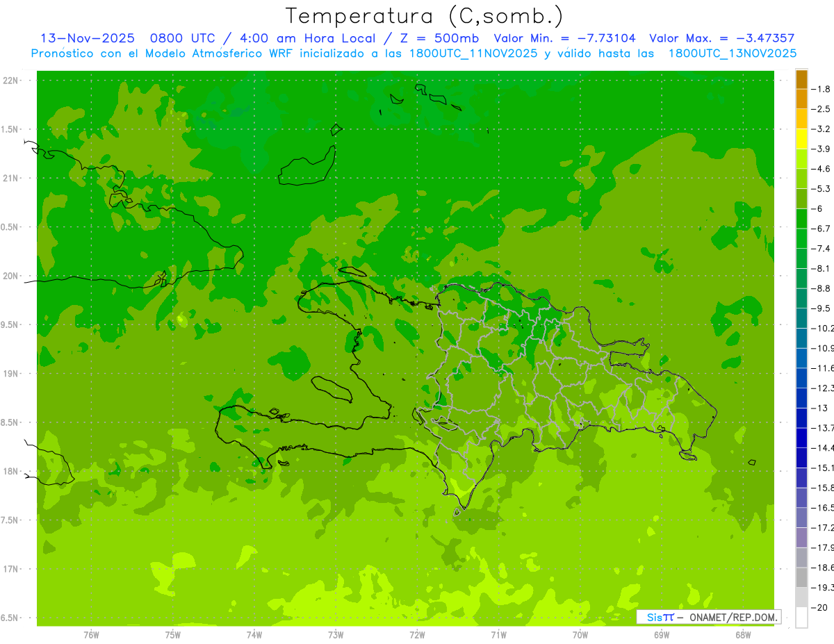This screenshot has height=644, width=834.
Task: Click 'Valor Max. = -3.47357' value
Action: point(721,38)
